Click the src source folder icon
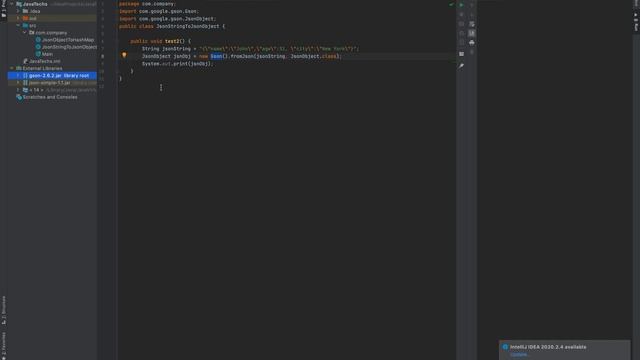640x360 pixels. (25, 25)
